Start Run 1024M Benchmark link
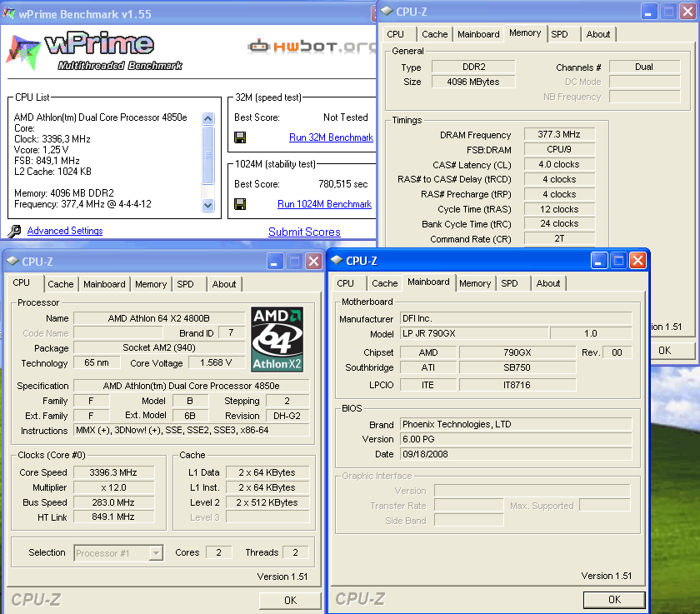Viewport: 700px width, 614px height. [324, 204]
